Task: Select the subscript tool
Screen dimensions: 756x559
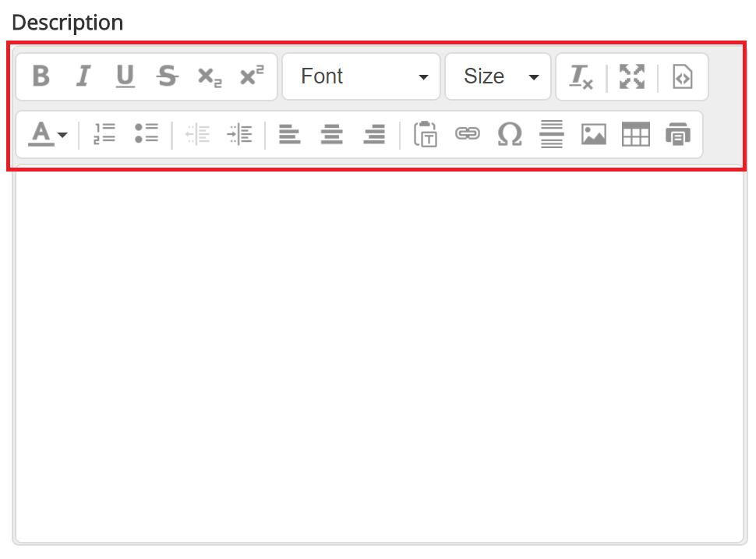Action: [207, 76]
